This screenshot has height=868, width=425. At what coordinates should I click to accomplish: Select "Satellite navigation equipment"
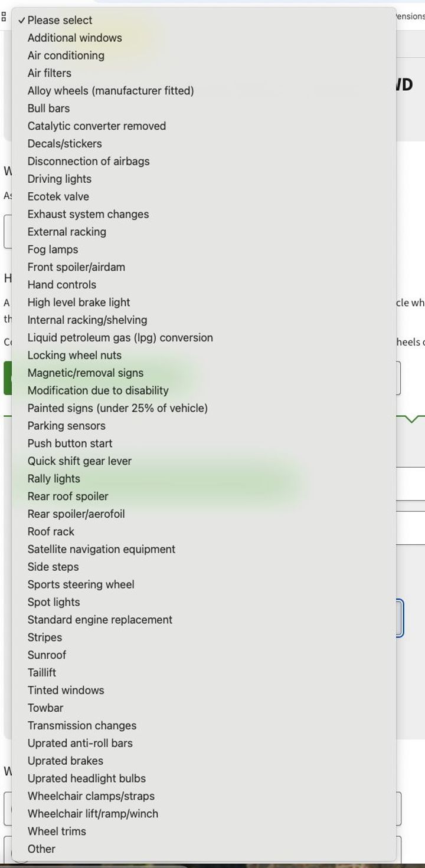point(101,549)
